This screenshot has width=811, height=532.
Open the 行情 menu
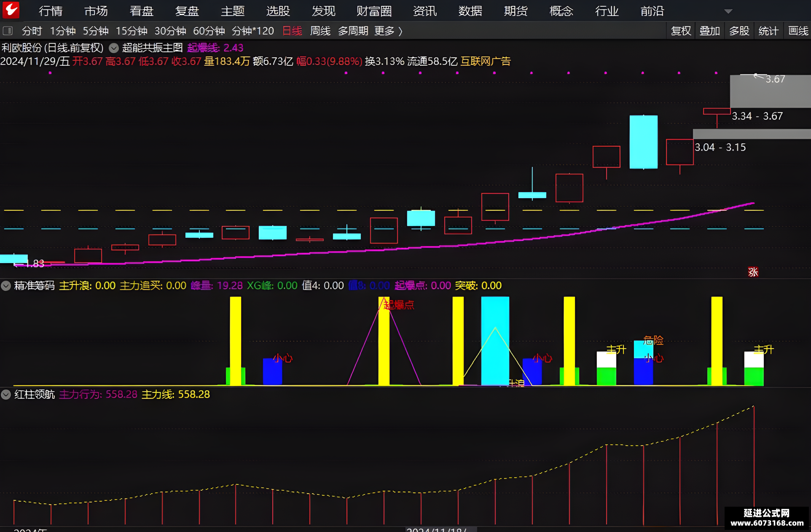(x=51, y=11)
